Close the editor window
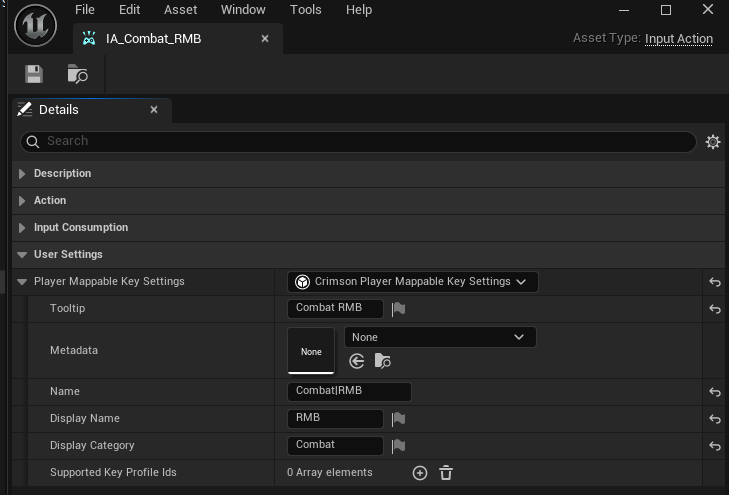729x495 pixels. pos(708,9)
